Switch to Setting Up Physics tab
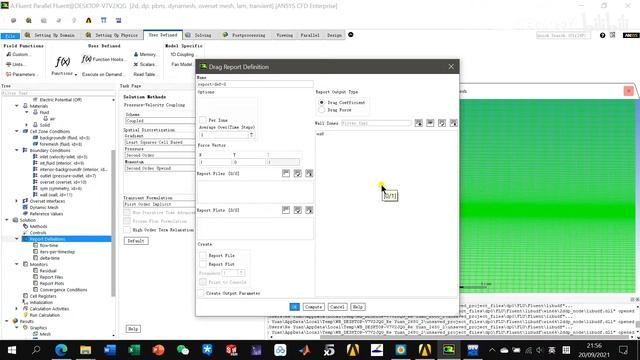Image resolution: width=640 pixels, height=360 pixels. pyautogui.click(x=111, y=36)
